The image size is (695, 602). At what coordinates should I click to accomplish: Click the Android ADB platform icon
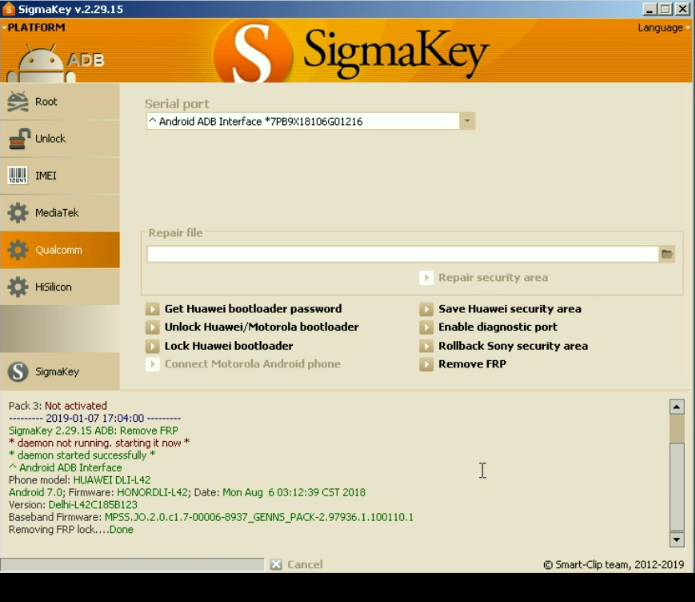coord(55,61)
